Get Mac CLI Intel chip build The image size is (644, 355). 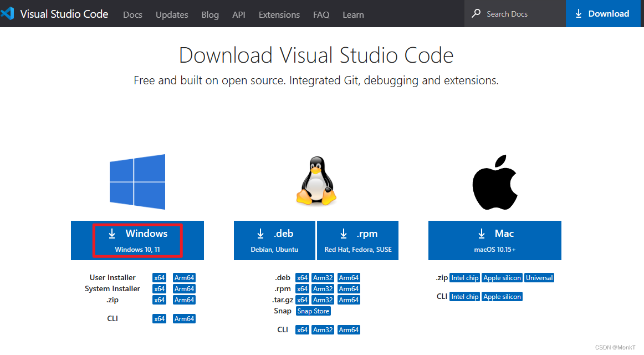[465, 297]
